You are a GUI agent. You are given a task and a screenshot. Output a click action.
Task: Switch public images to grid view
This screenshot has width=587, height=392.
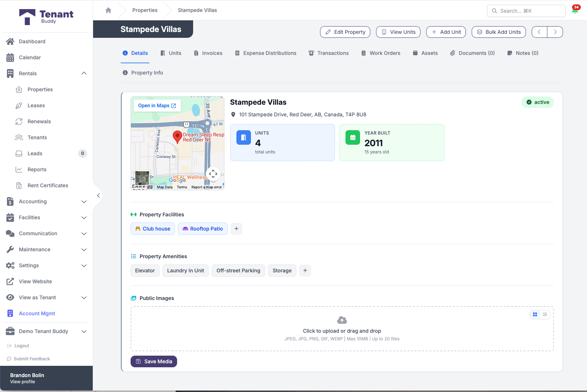(x=535, y=315)
